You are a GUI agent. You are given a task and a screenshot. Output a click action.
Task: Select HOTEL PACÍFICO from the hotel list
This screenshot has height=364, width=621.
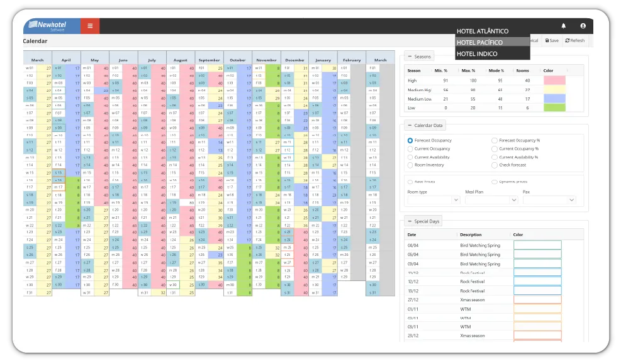click(492, 42)
